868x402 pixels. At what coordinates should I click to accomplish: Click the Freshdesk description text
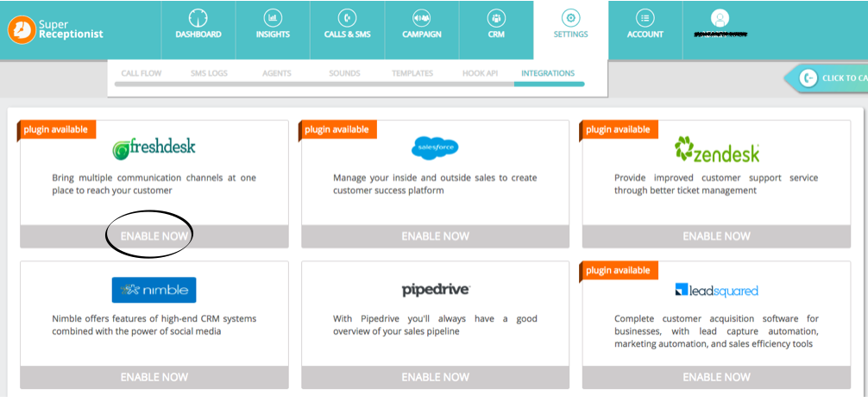click(154, 184)
